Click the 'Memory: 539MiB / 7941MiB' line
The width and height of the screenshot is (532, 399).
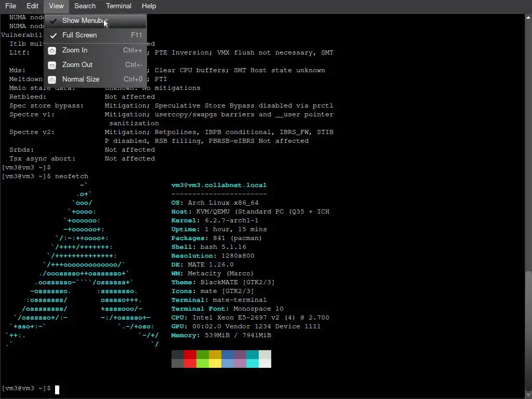click(221, 335)
